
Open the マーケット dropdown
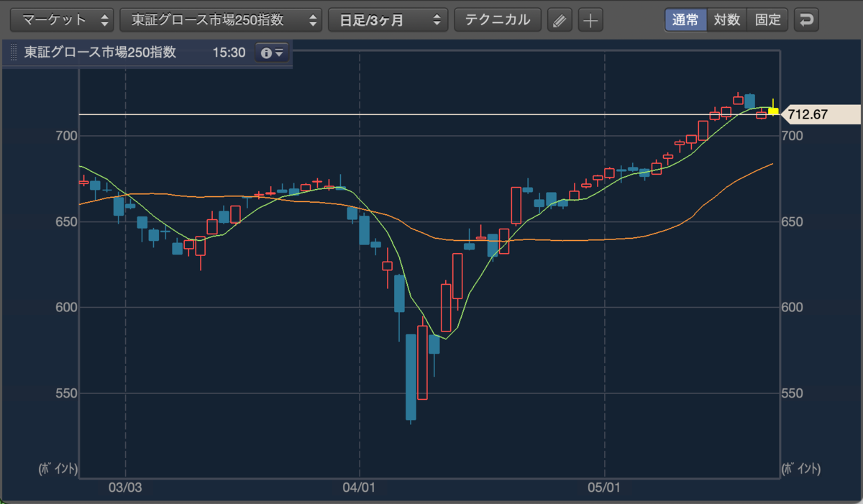(62, 20)
